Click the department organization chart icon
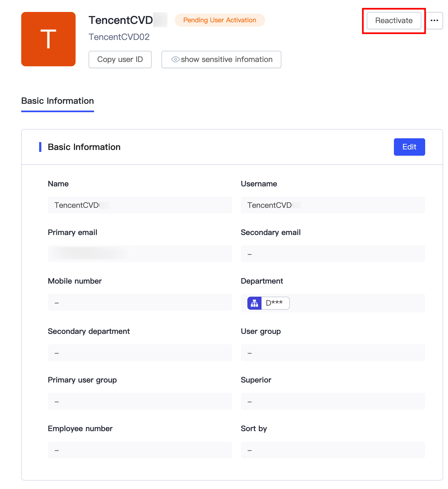This screenshot has height=489, width=448. (254, 303)
